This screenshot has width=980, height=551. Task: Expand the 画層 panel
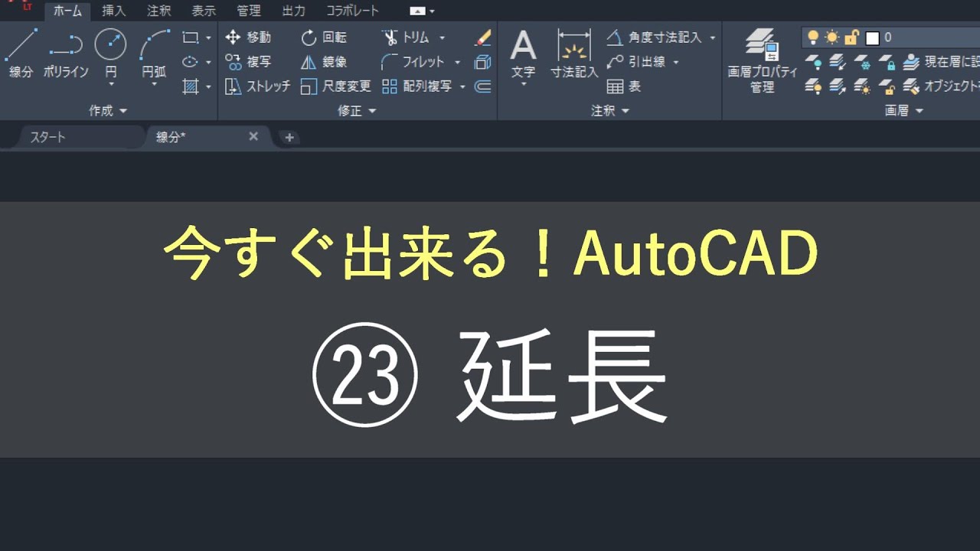click(904, 111)
